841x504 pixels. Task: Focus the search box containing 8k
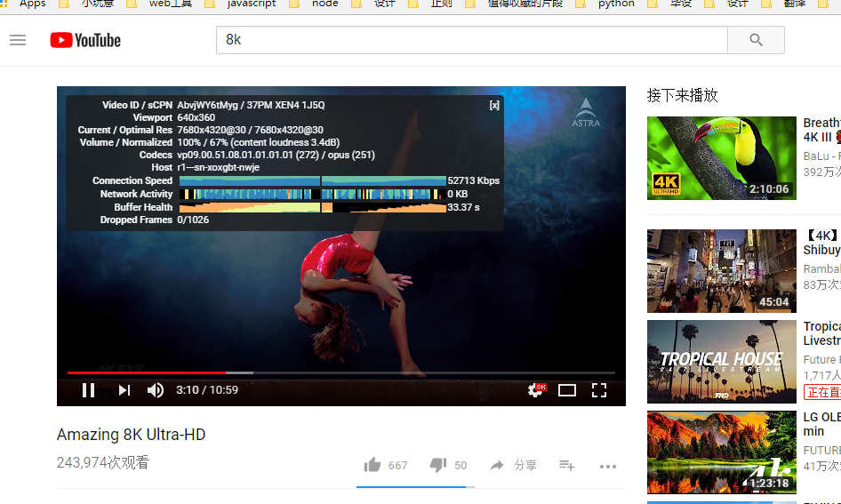coord(471,40)
